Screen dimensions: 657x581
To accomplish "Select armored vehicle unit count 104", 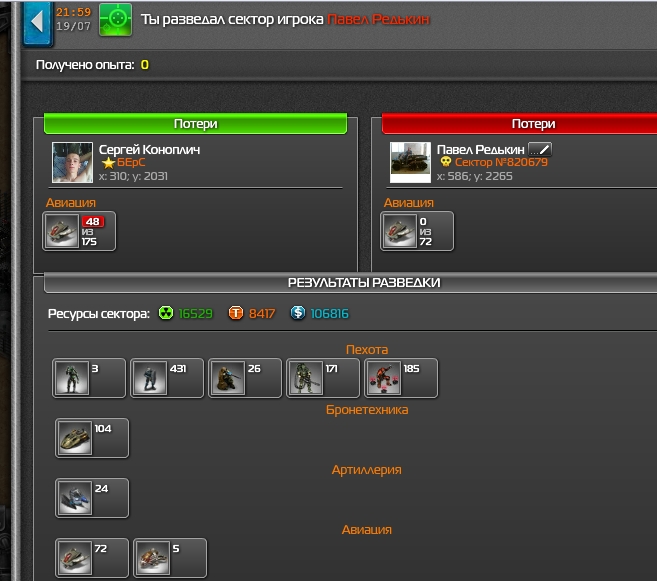I will 92,438.
